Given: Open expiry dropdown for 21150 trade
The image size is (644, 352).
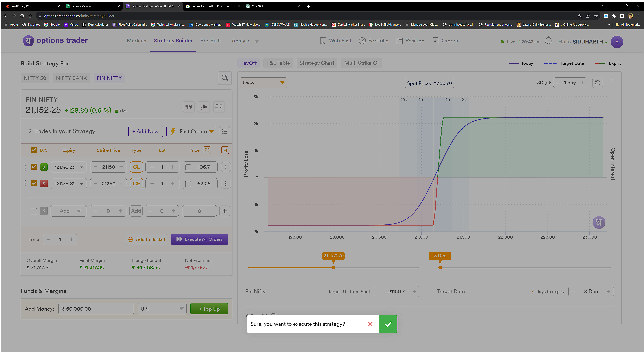Looking at the screenshot, I should (69, 167).
